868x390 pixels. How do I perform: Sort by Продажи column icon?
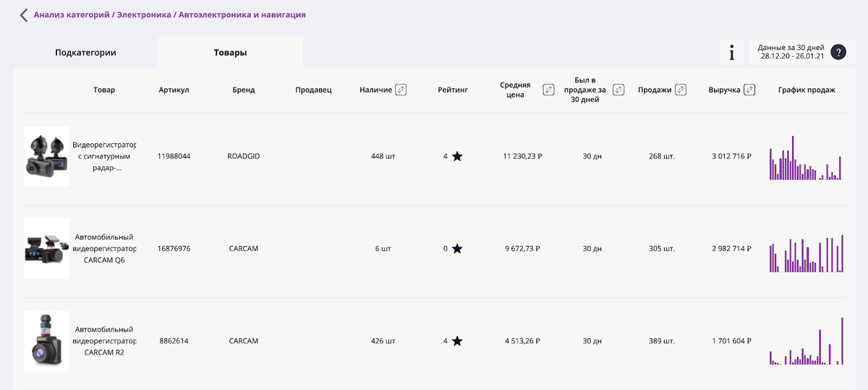680,90
